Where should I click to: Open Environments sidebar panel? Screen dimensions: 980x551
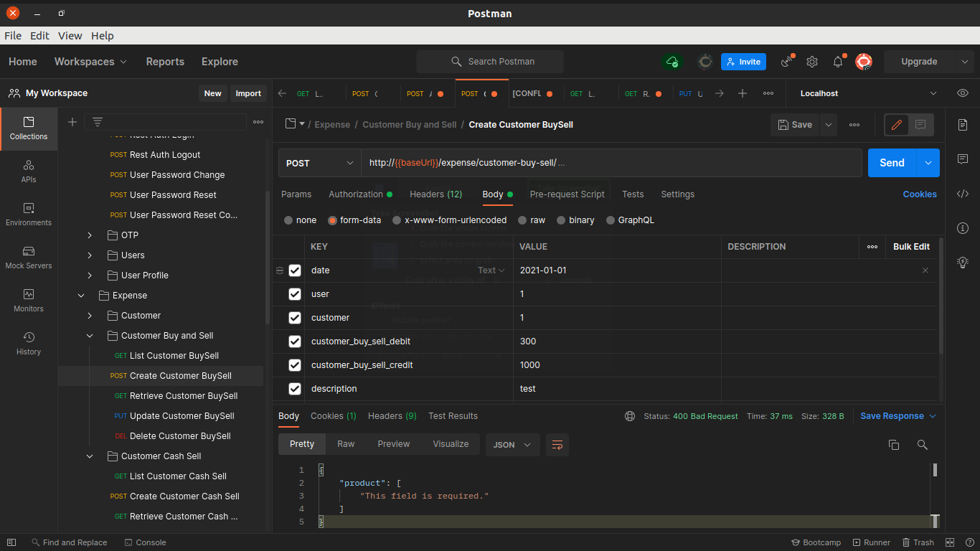[29, 215]
